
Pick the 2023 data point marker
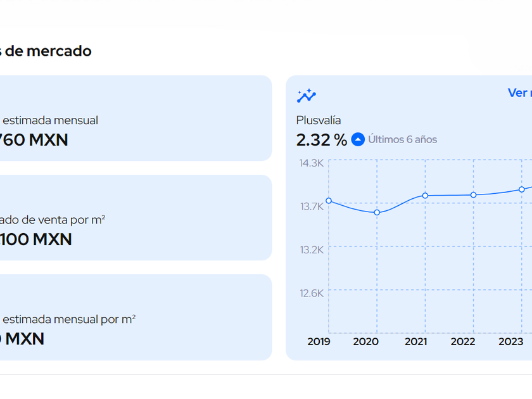coord(522,189)
